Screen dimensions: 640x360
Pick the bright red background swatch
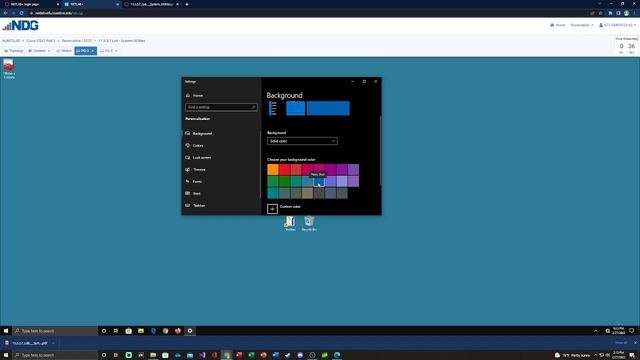click(284, 169)
